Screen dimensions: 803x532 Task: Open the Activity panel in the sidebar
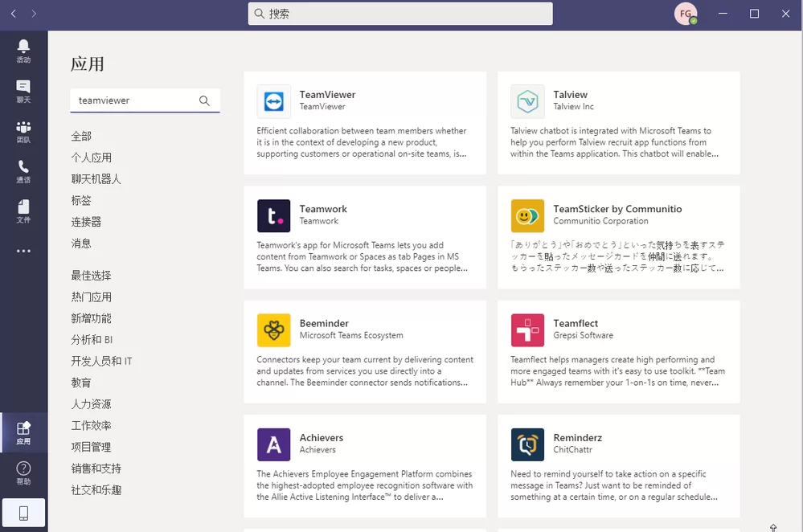click(23, 48)
